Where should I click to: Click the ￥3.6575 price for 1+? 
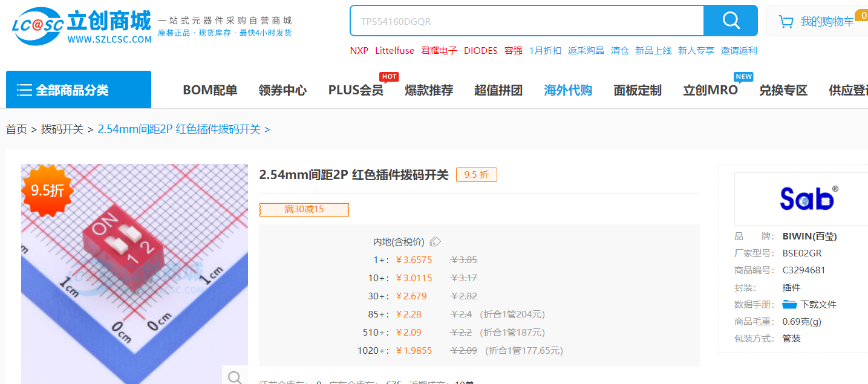(x=414, y=260)
